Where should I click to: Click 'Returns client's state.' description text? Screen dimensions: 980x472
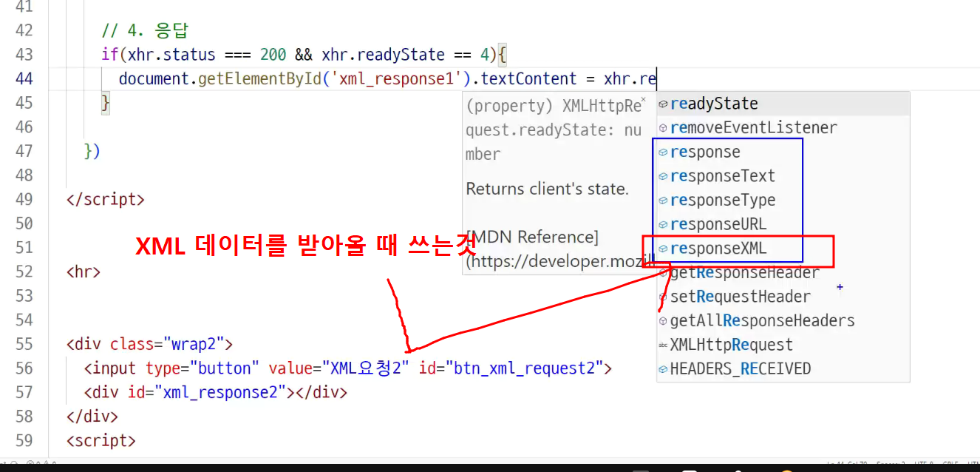click(x=548, y=189)
